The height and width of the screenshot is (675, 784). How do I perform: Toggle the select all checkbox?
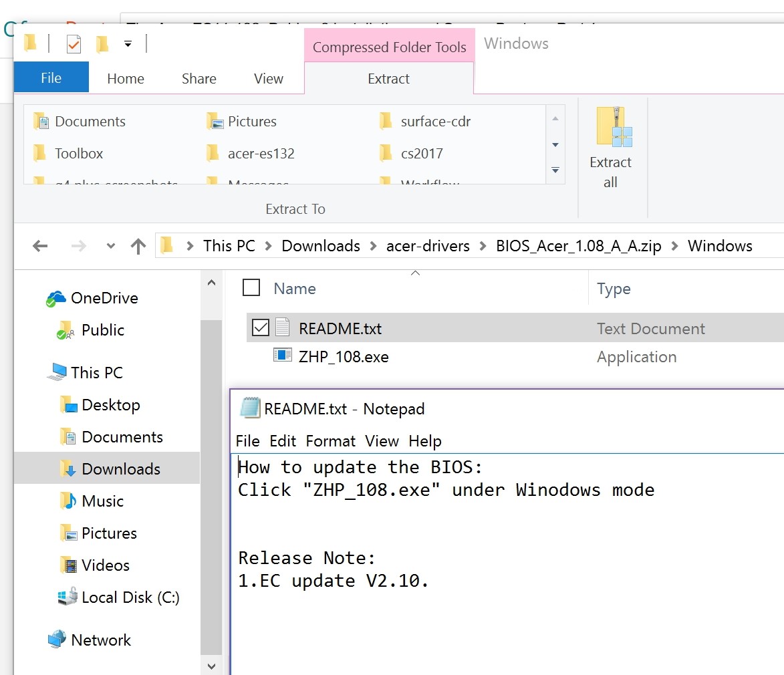point(251,287)
